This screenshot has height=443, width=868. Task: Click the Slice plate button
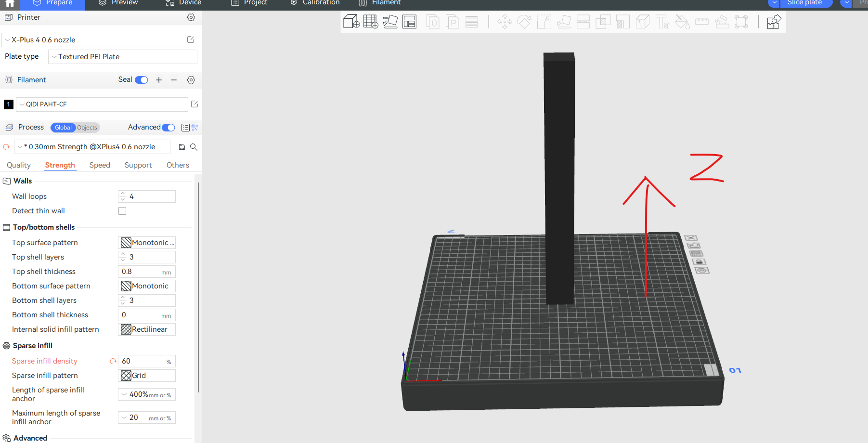[x=804, y=3]
